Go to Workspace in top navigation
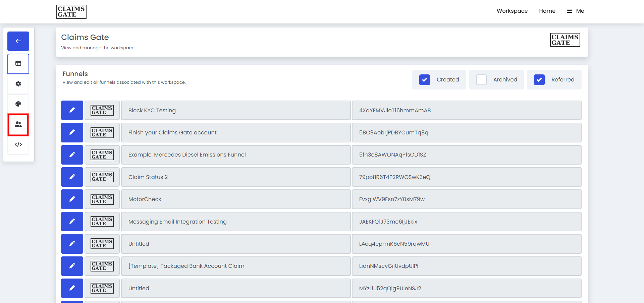 [512, 11]
